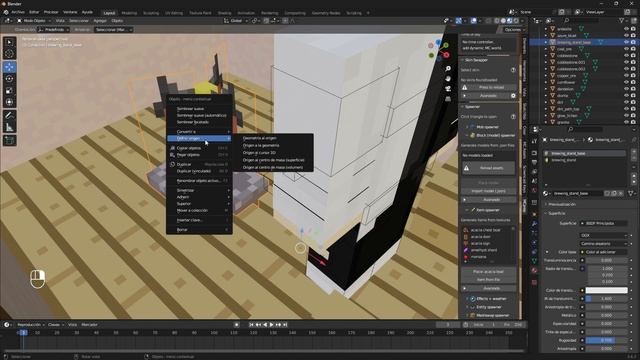This screenshot has height=360, width=640.
Task: Activate the Transform tool
Action: (9, 102)
